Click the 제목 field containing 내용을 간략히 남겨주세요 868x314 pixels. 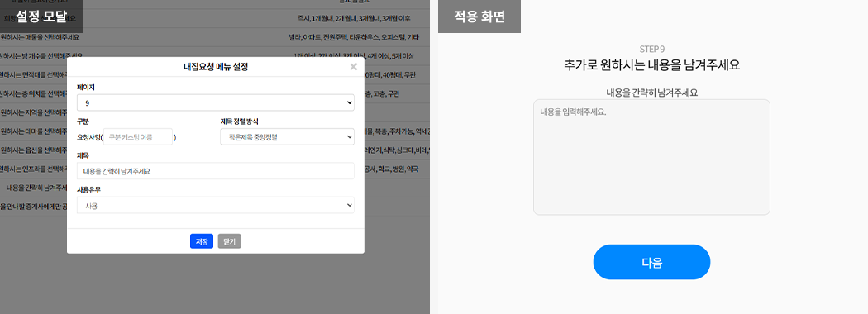point(215,171)
